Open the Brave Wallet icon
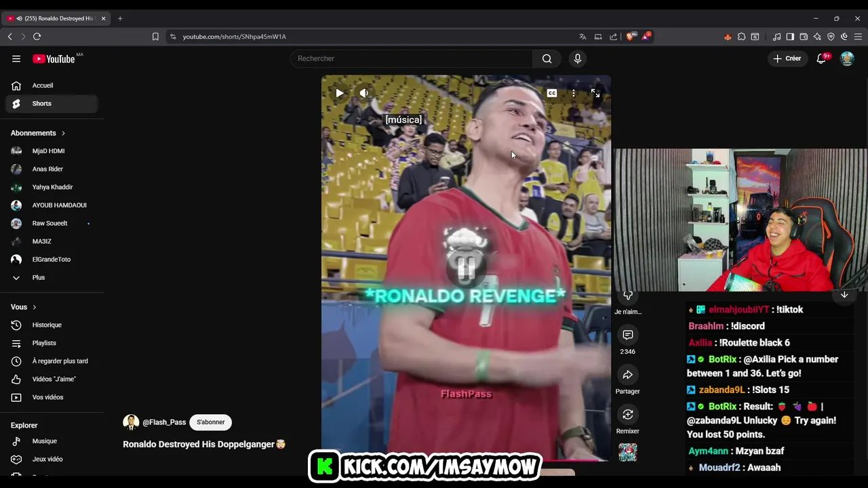Viewport: 868px width, 488px height. coord(804,37)
